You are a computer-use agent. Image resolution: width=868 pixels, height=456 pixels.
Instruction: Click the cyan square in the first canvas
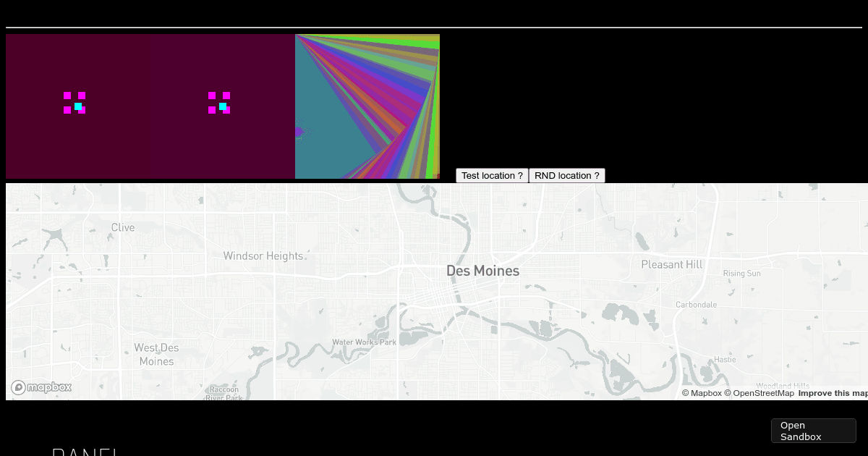(x=78, y=106)
